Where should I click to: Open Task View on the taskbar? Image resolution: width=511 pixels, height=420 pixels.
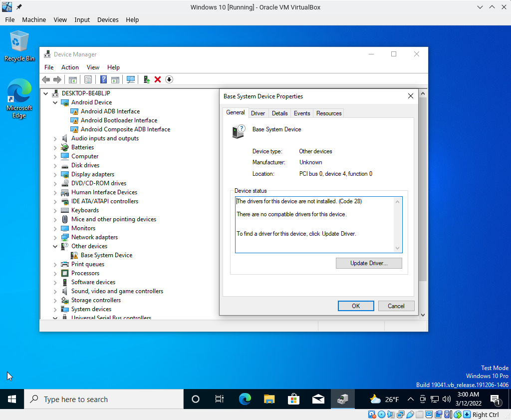(x=220, y=399)
